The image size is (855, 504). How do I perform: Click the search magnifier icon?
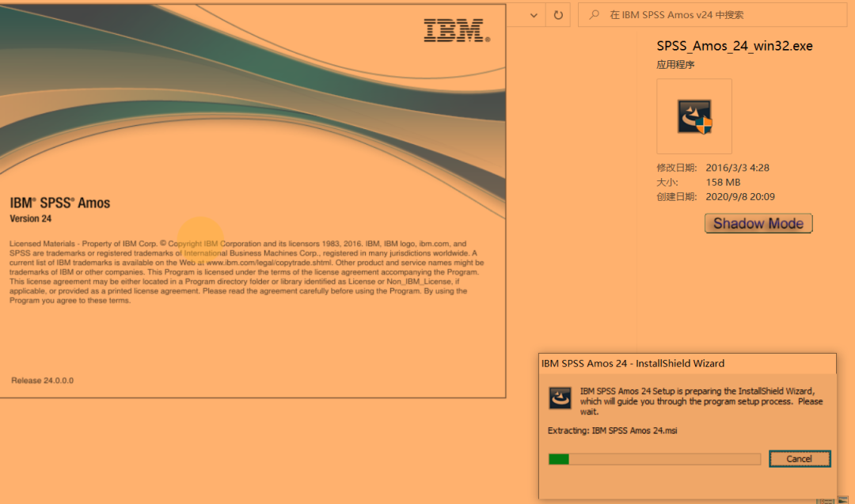coord(594,15)
